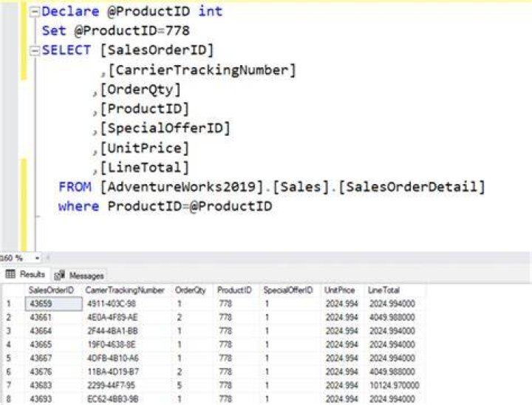Select SalesOrderID cell 43667

pyautogui.click(x=41, y=358)
